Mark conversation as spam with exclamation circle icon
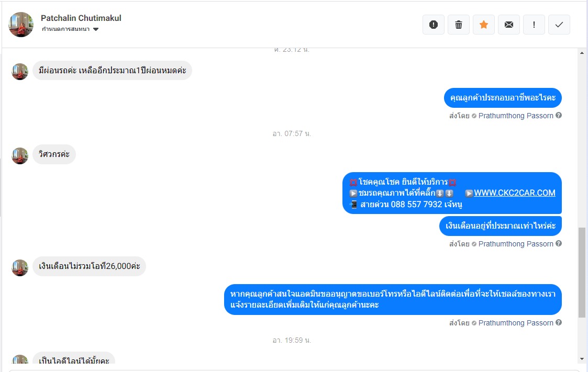The width and height of the screenshot is (588, 372). coord(434,25)
